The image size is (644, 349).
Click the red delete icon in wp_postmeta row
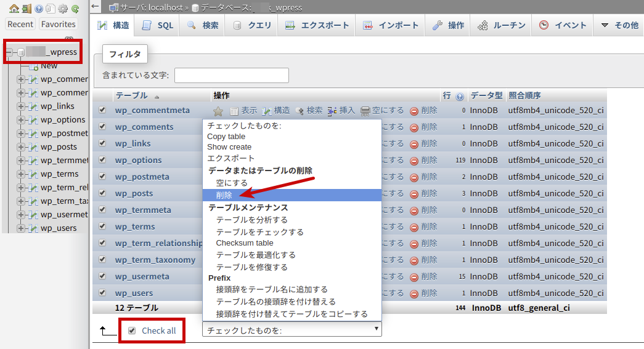(x=414, y=177)
